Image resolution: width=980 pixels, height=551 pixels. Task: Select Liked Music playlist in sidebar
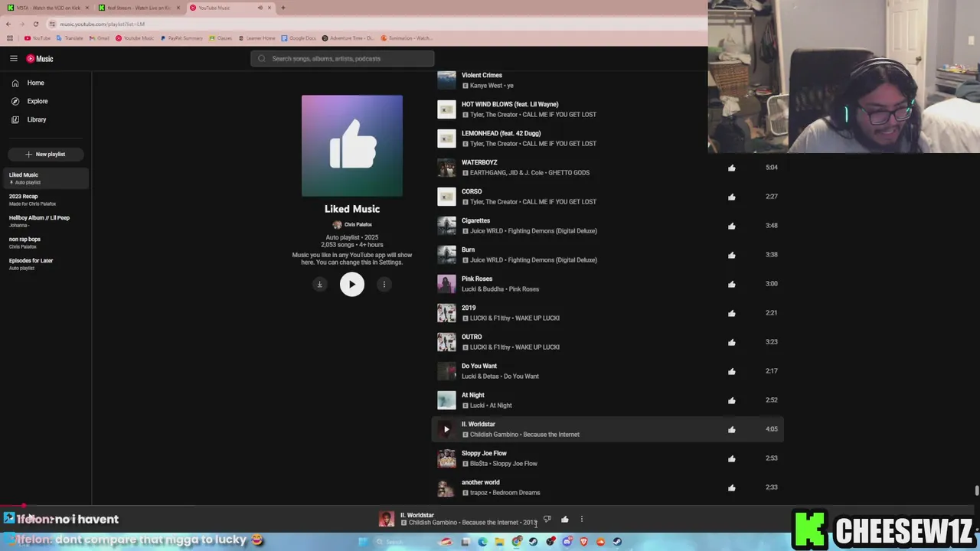pyautogui.click(x=45, y=178)
